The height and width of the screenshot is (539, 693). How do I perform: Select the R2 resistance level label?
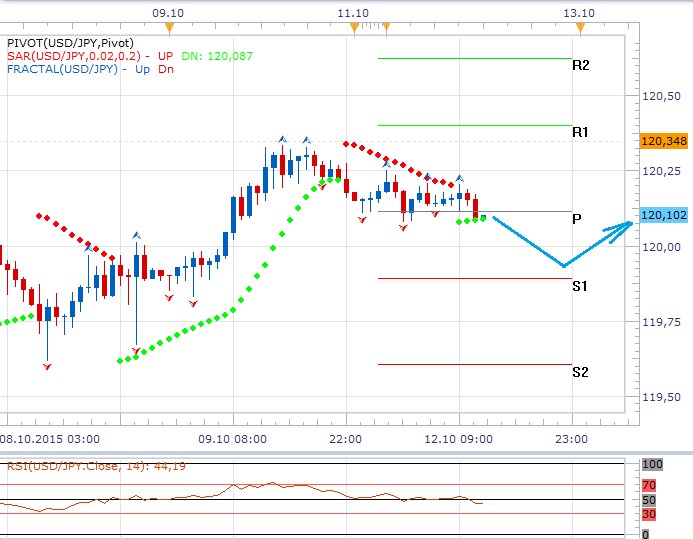[x=580, y=65]
